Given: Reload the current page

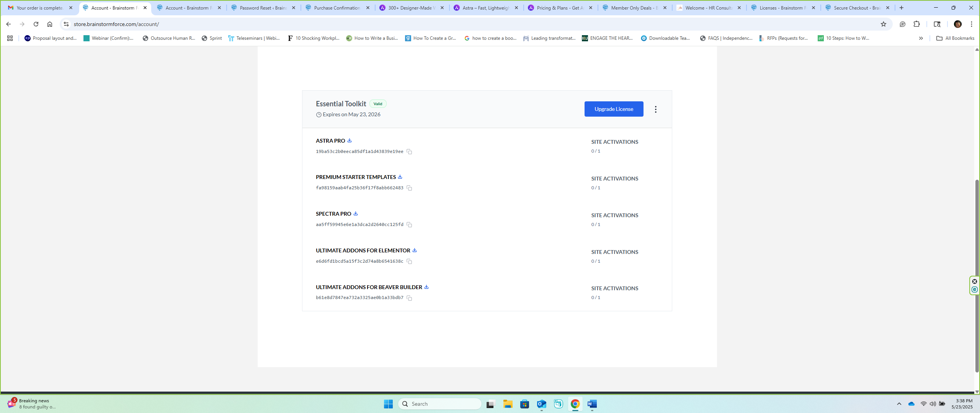Looking at the screenshot, I should pyautogui.click(x=36, y=24).
